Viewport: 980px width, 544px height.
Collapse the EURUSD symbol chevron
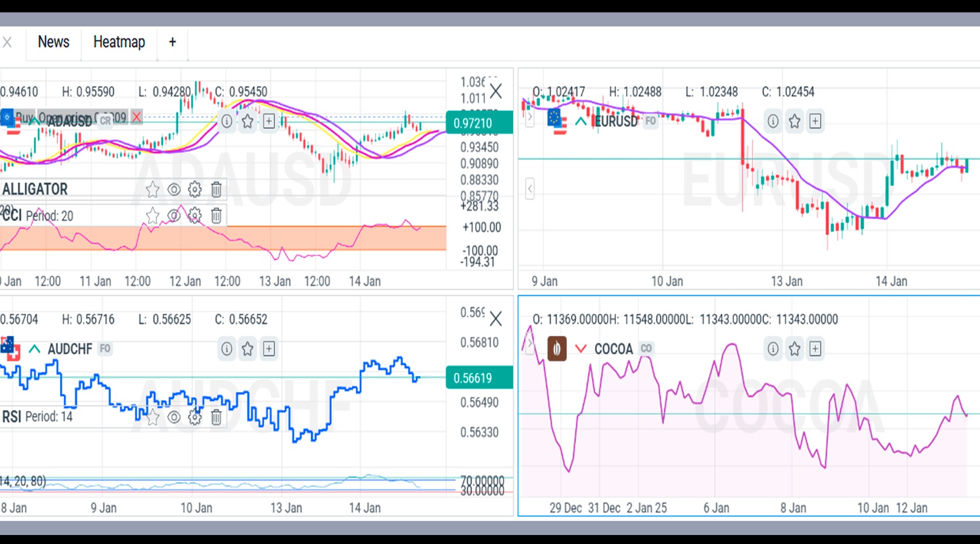[x=581, y=121]
